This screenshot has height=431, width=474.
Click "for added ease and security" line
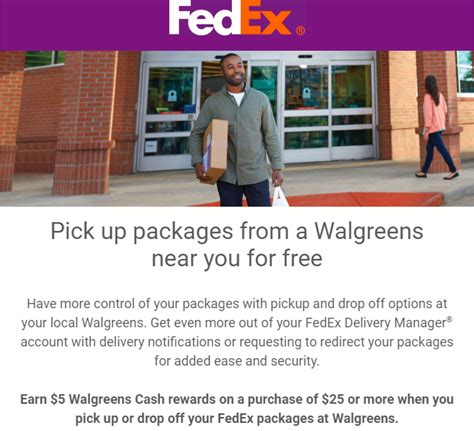click(x=237, y=361)
